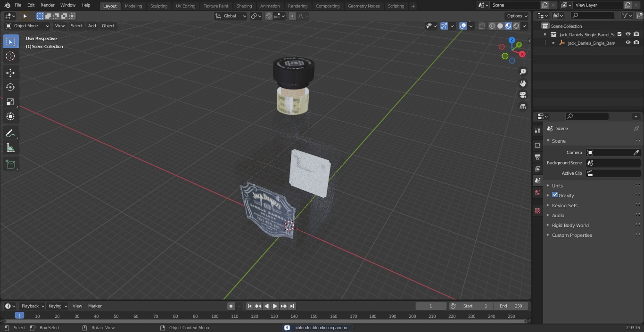Screen dimensions: 644x332
Task: Toggle proportional editing
Action: tap(292, 16)
